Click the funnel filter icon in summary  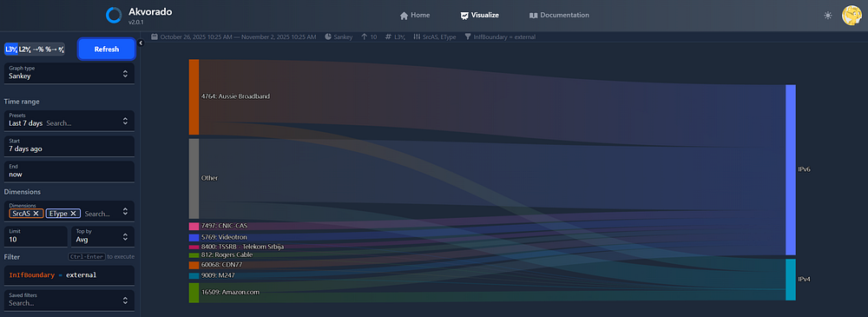click(468, 37)
